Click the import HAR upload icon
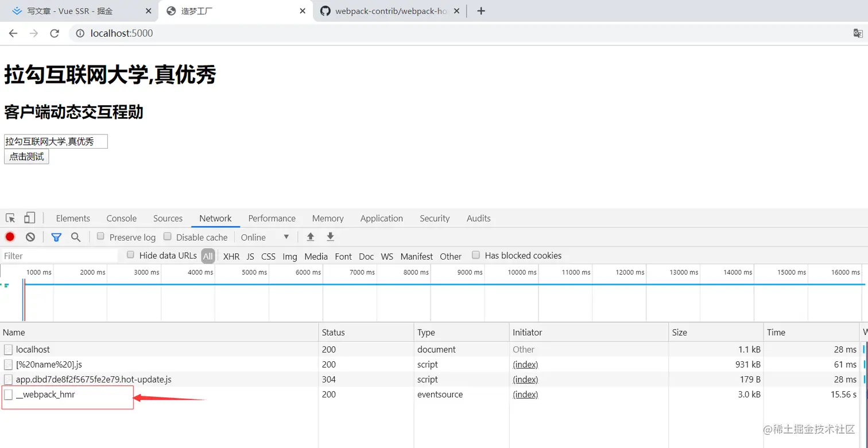 pyautogui.click(x=311, y=237)
